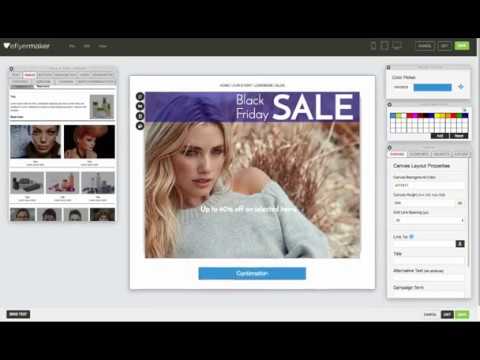Viewport: 480px width, 360px height.
Task: Click the help icon next to Link To
Action: (411, 236)
